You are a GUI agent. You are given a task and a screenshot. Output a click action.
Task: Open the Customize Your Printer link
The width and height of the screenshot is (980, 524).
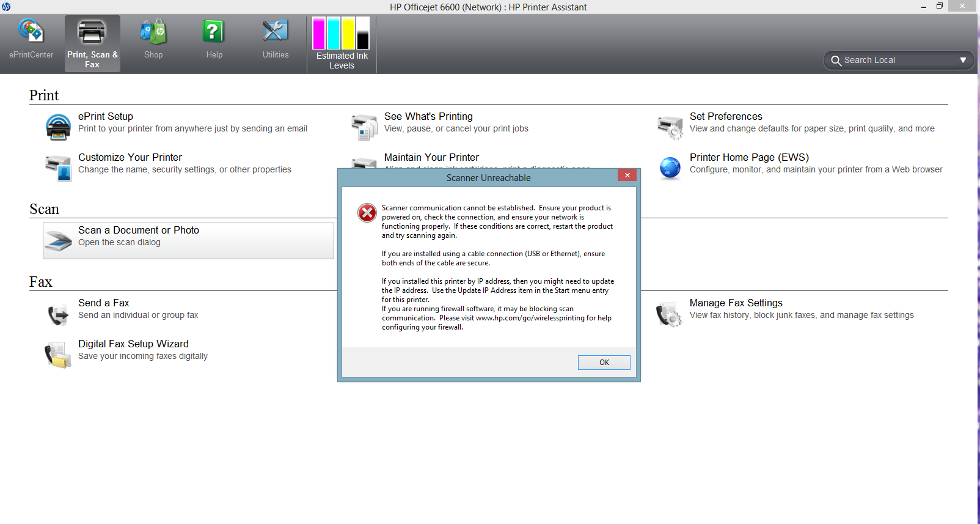tap(130, 157)
